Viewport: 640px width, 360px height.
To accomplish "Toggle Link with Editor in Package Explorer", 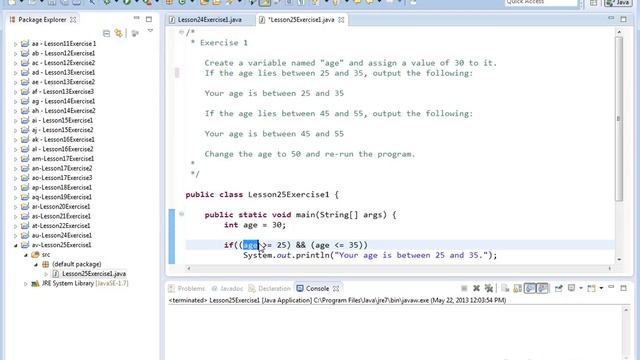I will click(118, 33).
